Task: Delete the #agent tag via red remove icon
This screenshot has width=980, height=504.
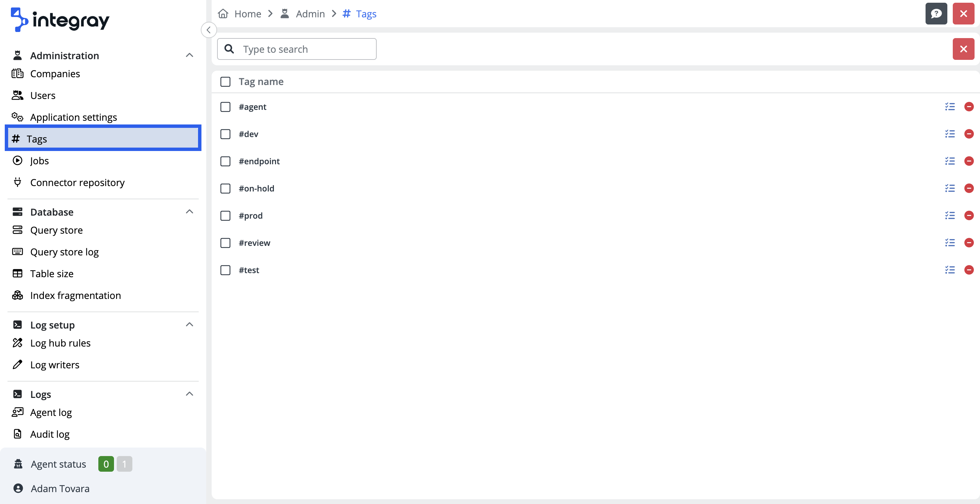Action: [969, 107]
